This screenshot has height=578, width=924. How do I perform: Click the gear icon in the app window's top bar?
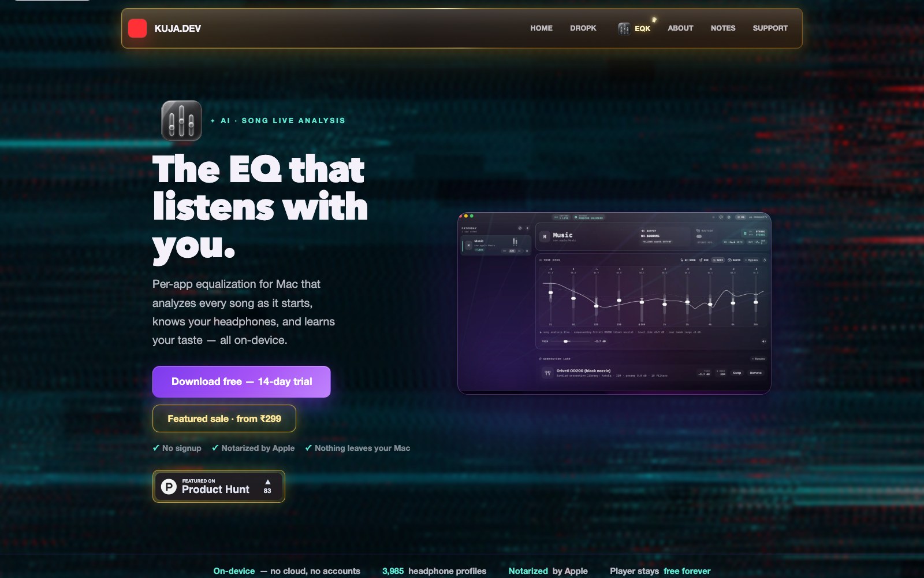[729, 217]
